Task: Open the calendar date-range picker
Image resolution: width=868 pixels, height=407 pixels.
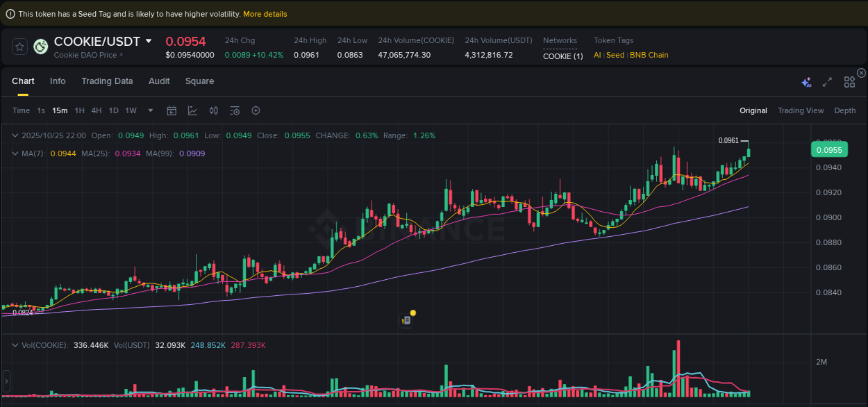Action: tap(172, 110)
